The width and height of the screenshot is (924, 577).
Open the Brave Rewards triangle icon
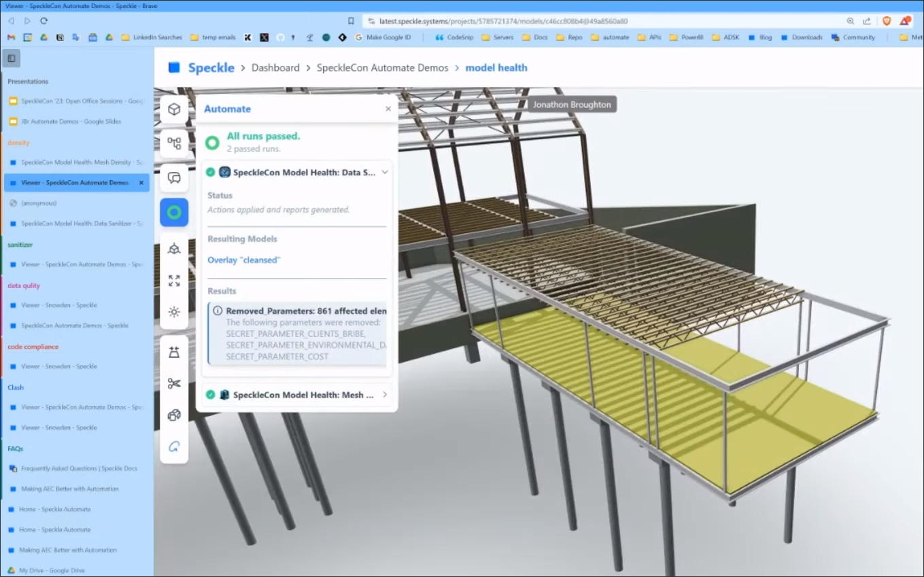click(905, 21)
